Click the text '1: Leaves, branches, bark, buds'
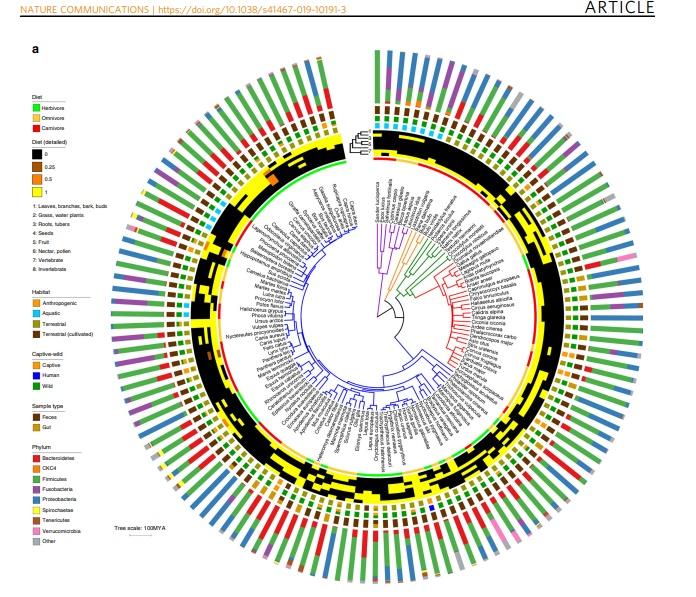 pyautogui.click(x=70, y=206)
